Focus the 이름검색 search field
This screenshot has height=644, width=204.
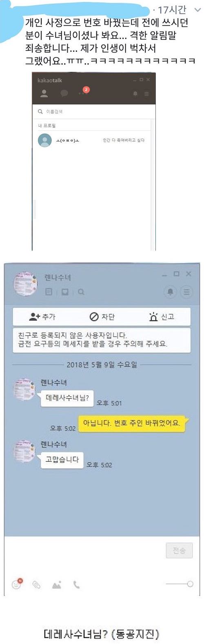coord(93,111)
